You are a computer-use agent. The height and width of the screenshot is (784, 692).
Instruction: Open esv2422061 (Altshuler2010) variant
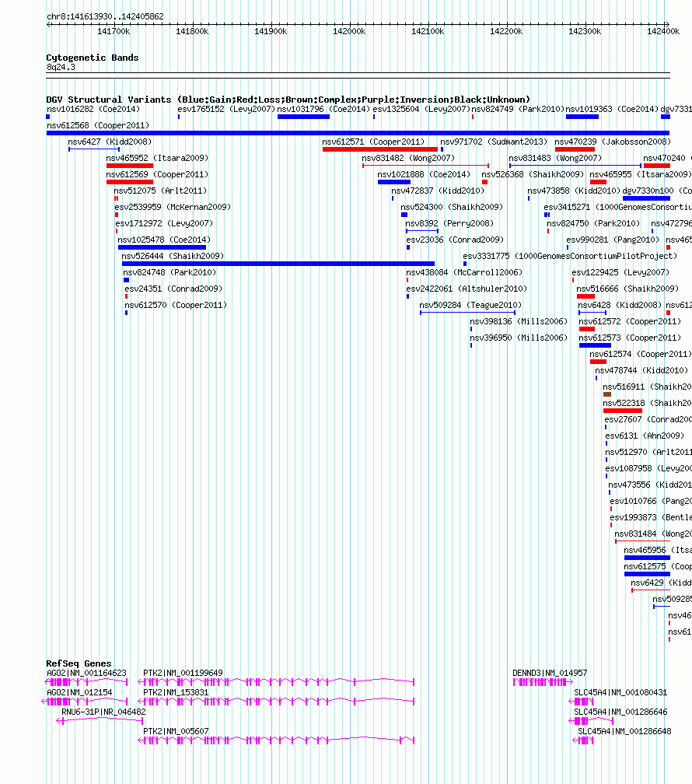click(467, 289)
